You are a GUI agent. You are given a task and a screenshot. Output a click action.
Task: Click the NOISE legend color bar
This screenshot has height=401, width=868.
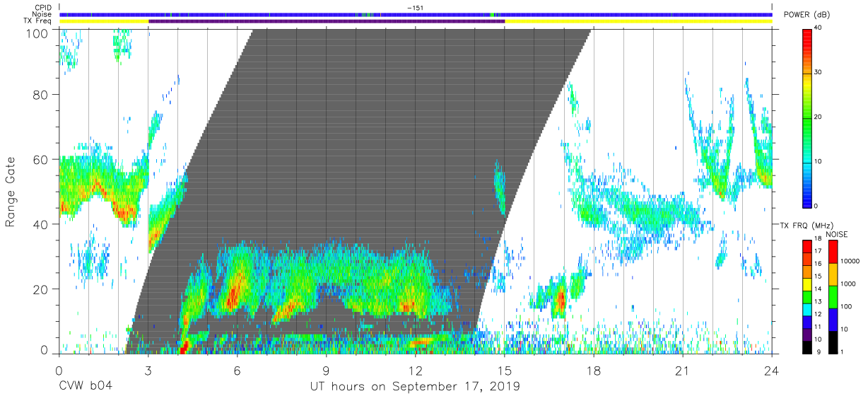coord(832,296)
